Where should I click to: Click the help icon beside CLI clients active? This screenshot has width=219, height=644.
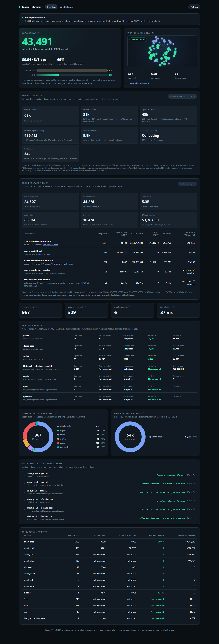[130, 307]
